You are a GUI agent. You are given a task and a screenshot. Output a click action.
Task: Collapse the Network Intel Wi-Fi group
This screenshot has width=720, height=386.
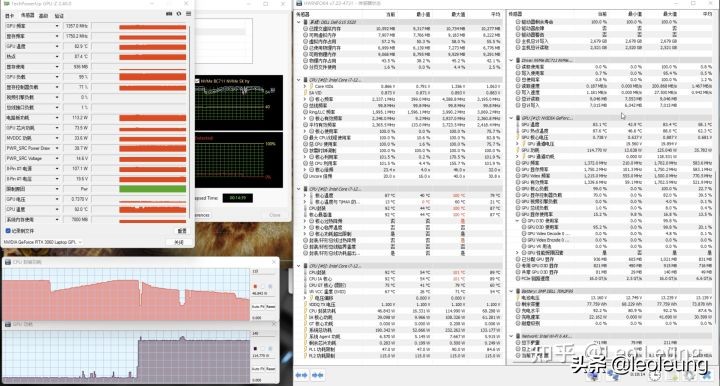(x=512, y=336)
